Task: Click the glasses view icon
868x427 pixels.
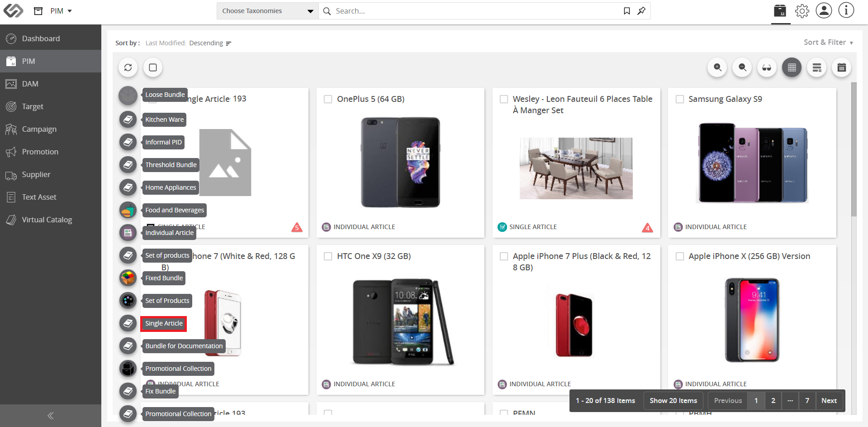Action: pos(767,67)
